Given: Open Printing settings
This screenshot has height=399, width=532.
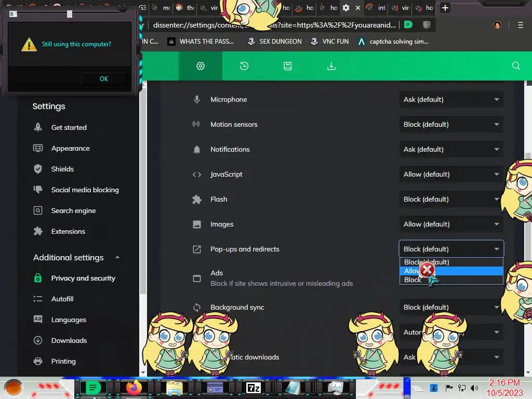Looking at the screenshot, I should point(63,362).
